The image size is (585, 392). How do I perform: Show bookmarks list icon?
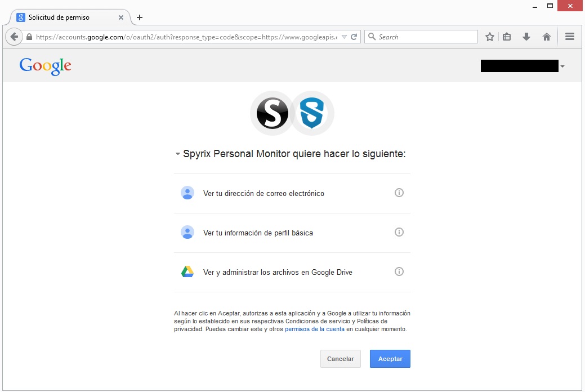(x=507, y=37)
